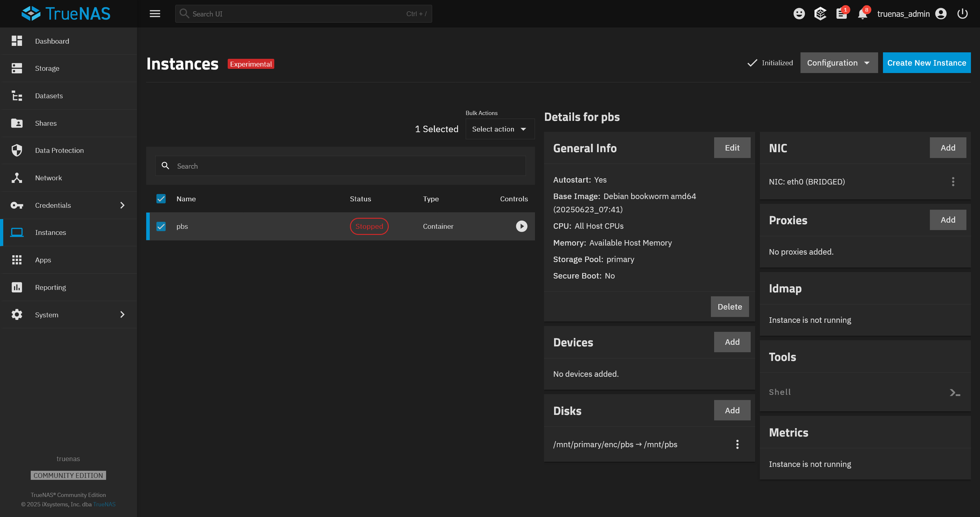The height and width of the screenshot is (517, 980).
Task: Click the Shell terminal icon
Action: 955,393
